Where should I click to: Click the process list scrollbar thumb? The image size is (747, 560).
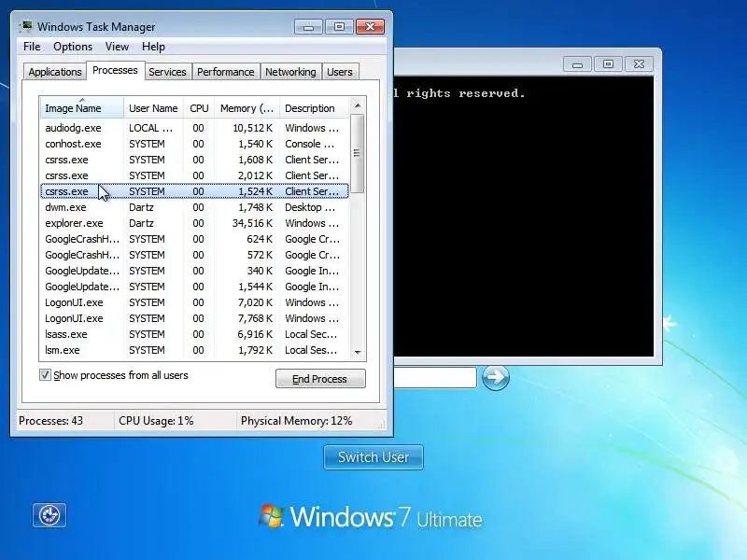[x=358, y=153]
